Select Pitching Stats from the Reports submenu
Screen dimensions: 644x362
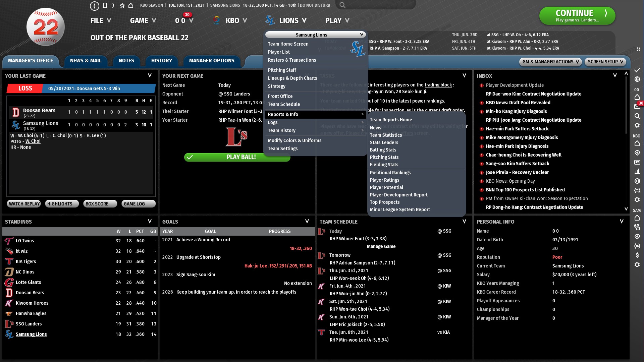click(x=384, y=157)
